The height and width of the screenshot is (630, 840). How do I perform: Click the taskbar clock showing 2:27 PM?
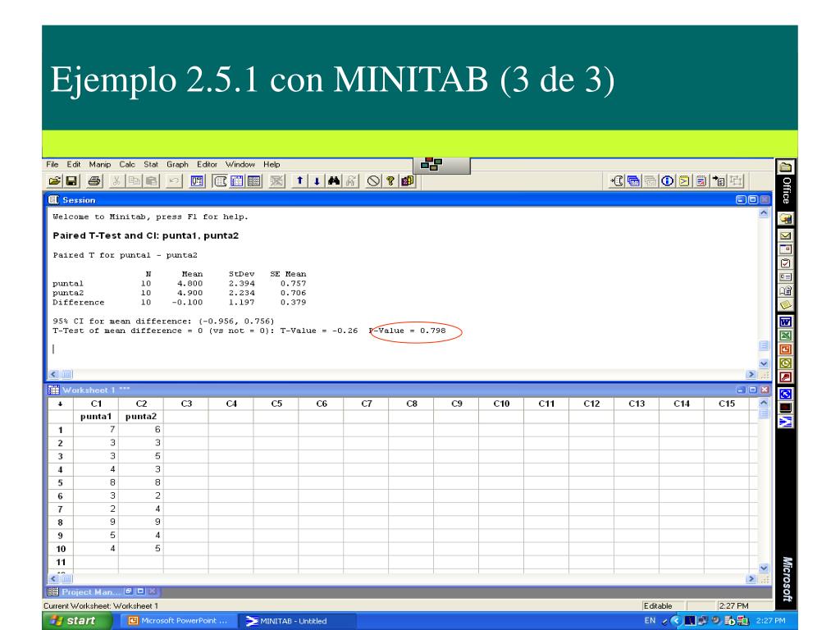(x=770, y=621)
